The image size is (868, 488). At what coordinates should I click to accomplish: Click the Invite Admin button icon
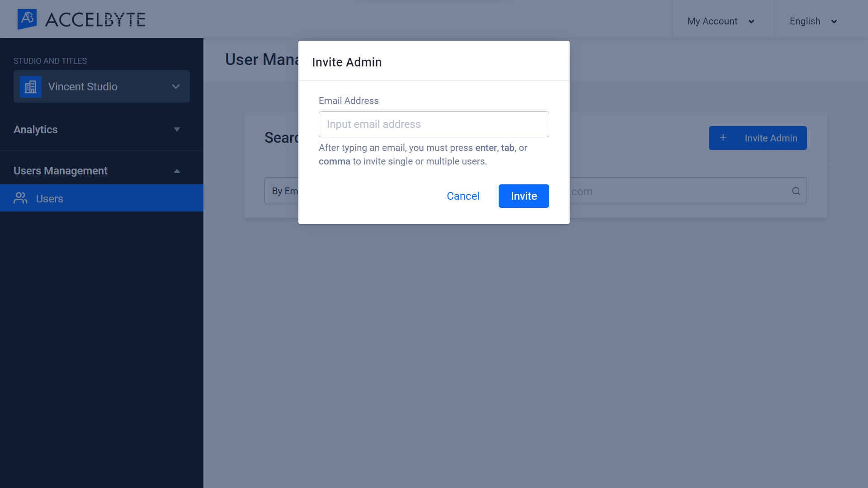pos(722,138)
